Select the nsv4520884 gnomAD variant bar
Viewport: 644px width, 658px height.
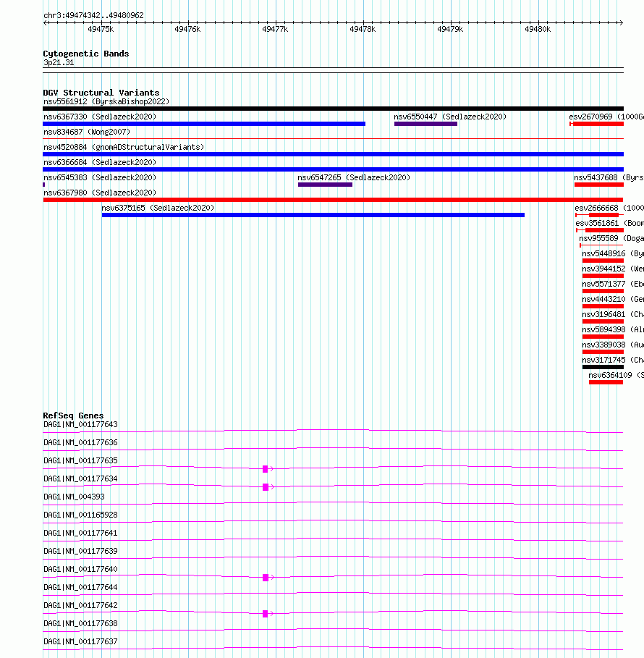pyautogui.click(x=333, y=154)
